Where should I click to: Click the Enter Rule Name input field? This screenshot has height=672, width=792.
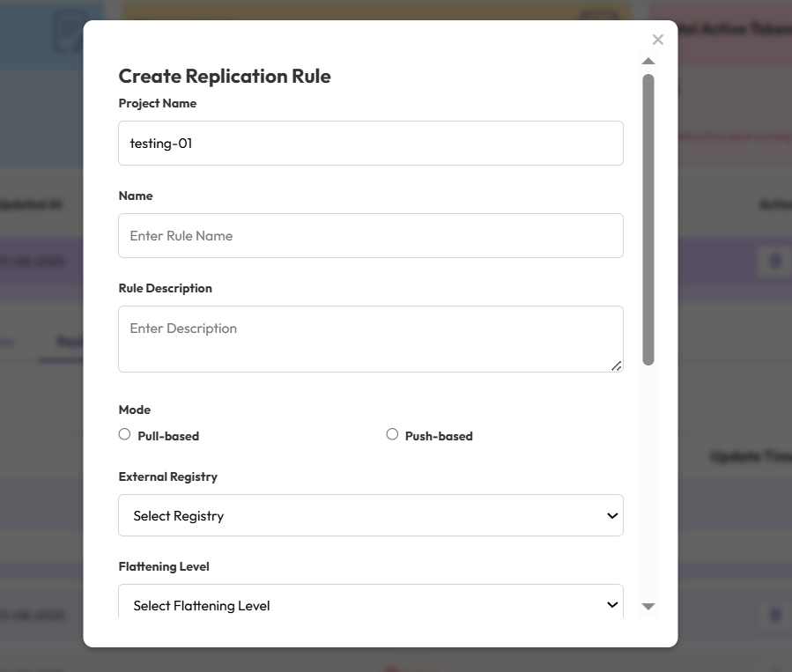(x=370, y=235)
